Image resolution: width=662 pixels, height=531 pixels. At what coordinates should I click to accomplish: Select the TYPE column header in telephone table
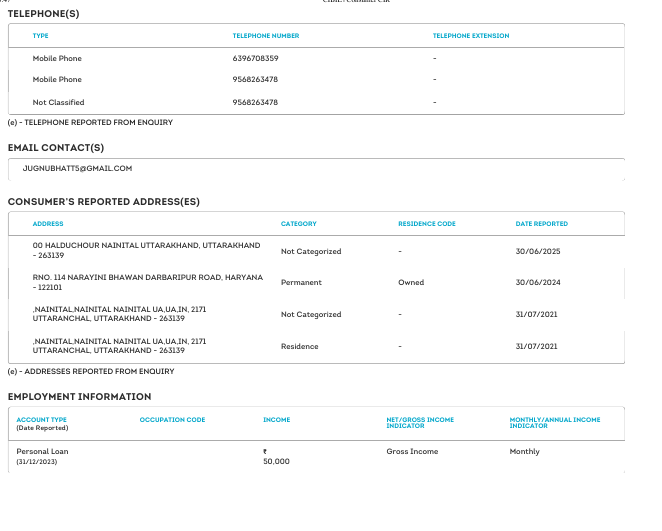click(x=41, y=36)
